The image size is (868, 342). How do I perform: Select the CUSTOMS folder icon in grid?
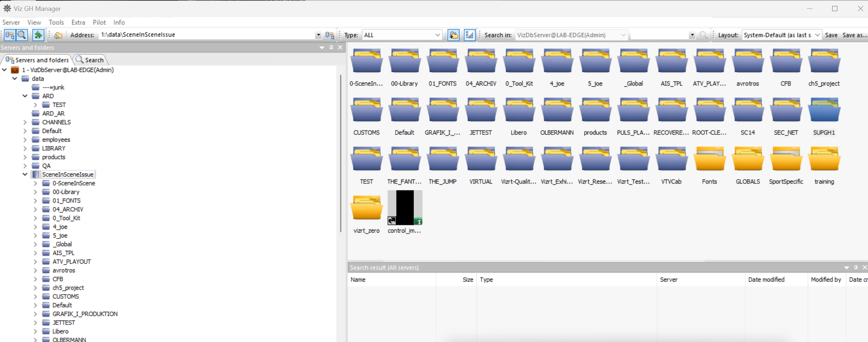click(366, 110)
